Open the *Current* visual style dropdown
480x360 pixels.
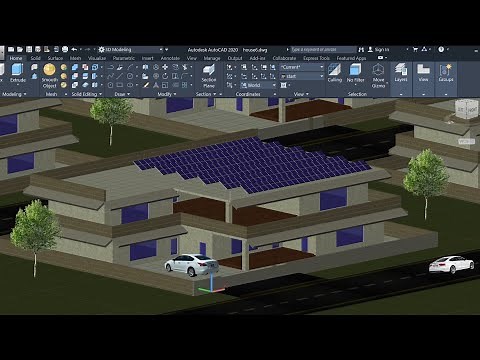click(302, 67)
